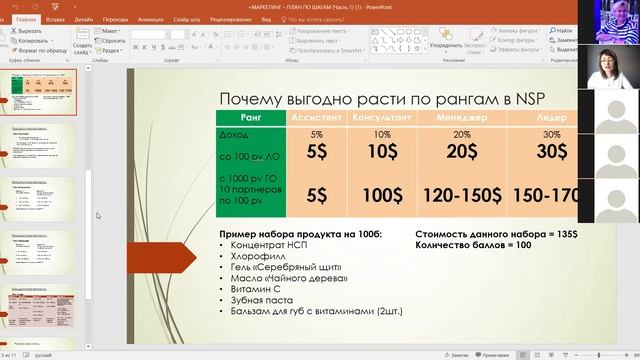
Task: Select the triangle shape in shapes gallery
Action: 375,40
